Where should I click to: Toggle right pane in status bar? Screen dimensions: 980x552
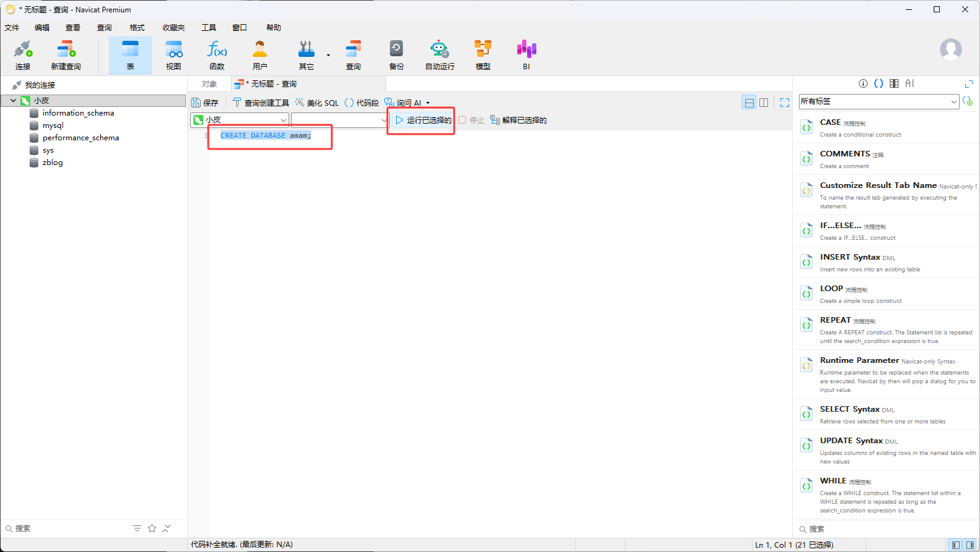970,545
